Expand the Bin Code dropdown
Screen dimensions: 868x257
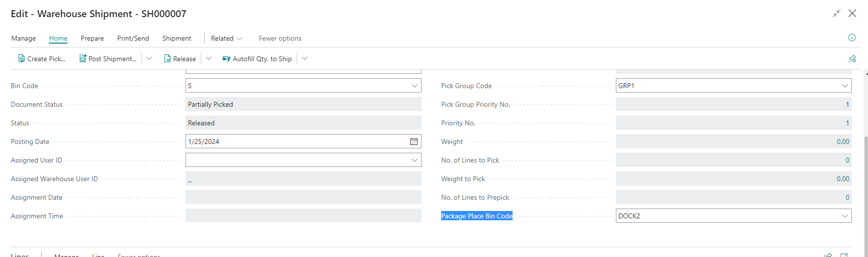coord(414,86)
